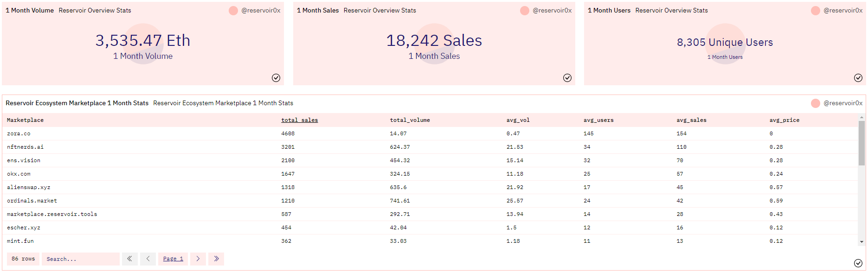Screen dimensions: 868x272
Task: Click avg_sales value 154
Action: 682,133
